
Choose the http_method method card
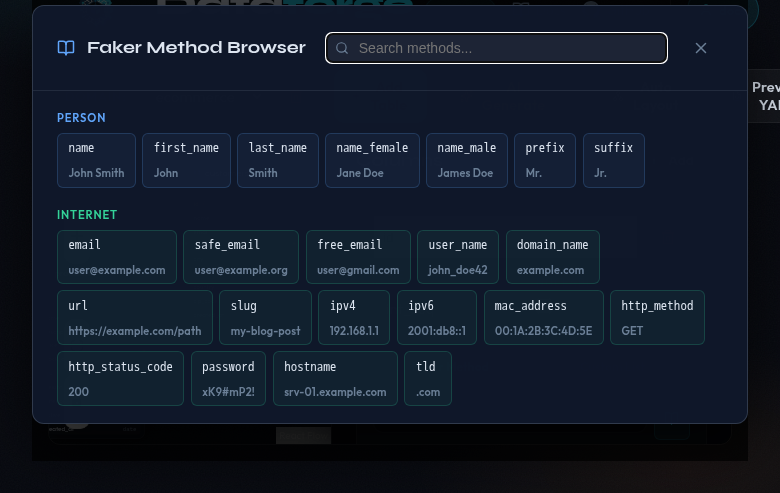(x=657, y=318)
